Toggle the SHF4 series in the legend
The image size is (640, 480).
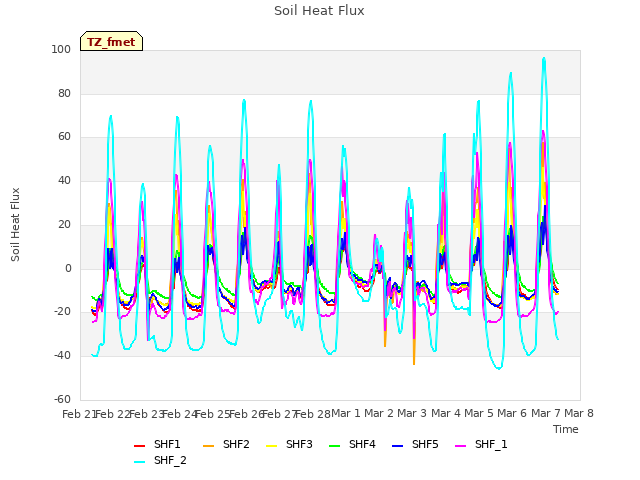click(x=352, y=444)
